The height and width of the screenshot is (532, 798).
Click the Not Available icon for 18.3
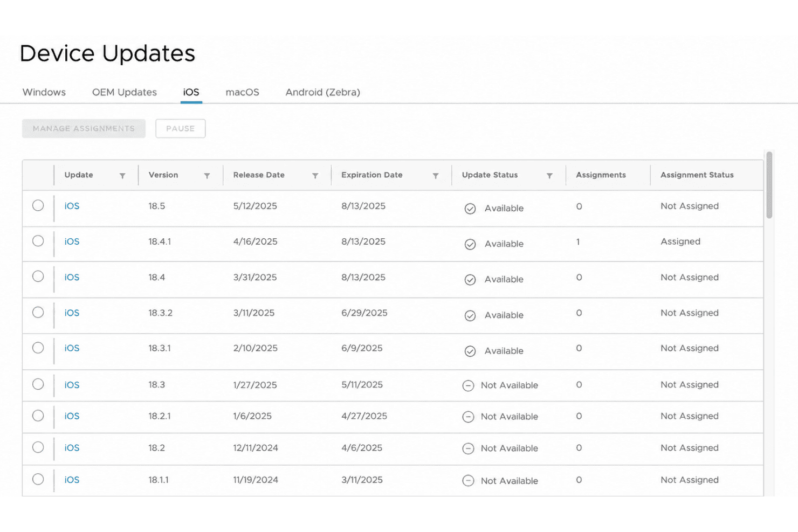(468, 385)
